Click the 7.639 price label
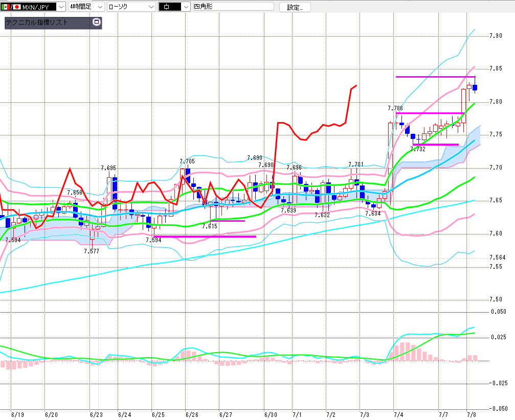Viewport: 515px width, 420px height. point(288,210)
